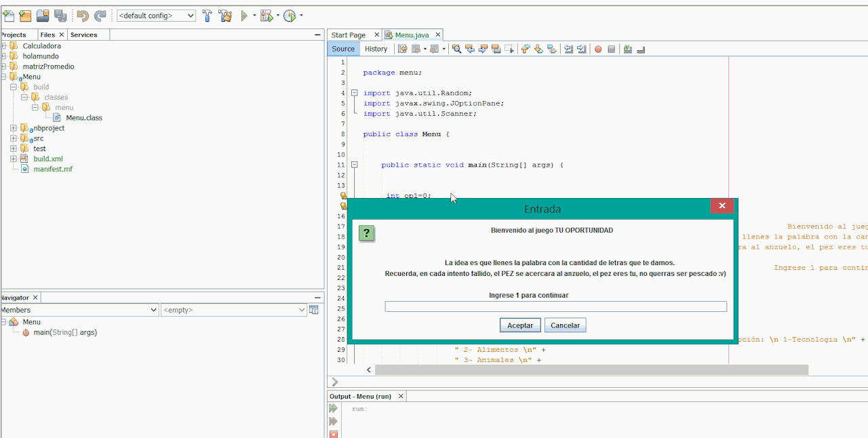Open Debug Project dropdown arrow
The width and height of the screenshot is (868, 438).
[x=277, y=16]
